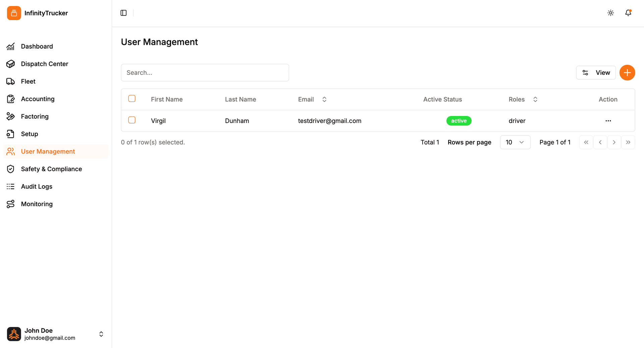Click the orange add user button
644x348 pixels.
tap(627, 72)
